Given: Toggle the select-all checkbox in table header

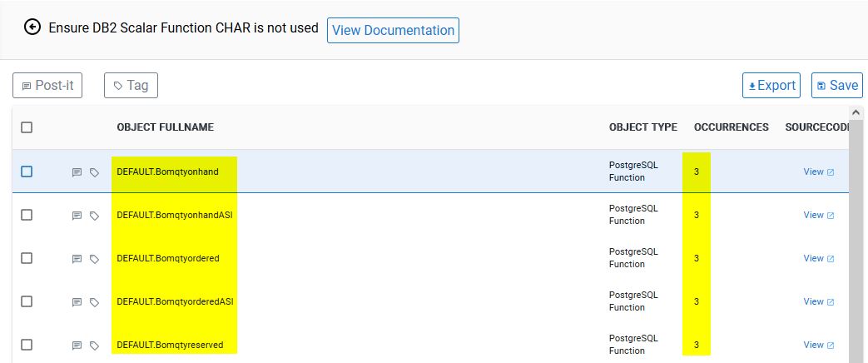Looking at the screenshot, I should [x=27, y=127].
